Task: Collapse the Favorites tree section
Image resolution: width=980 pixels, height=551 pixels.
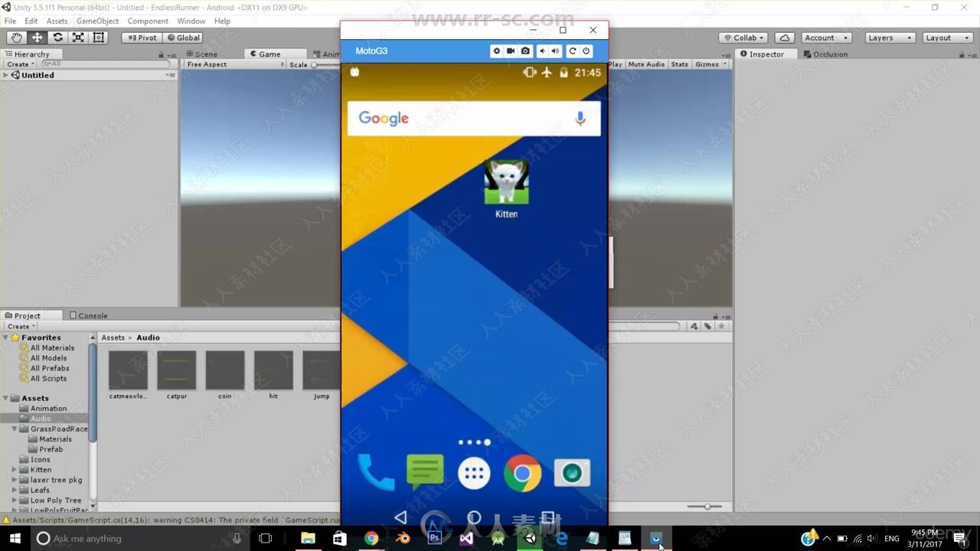Action: tap(6, 337)
